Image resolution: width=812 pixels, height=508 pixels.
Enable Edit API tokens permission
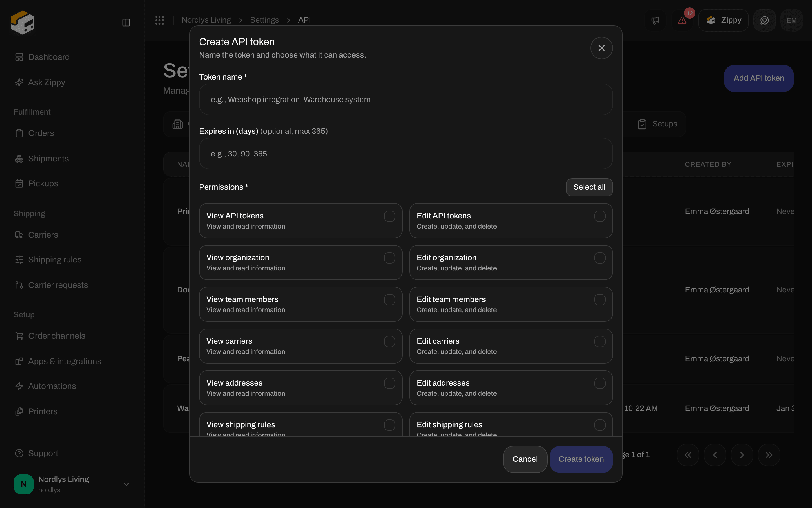(x=600, y=216)
